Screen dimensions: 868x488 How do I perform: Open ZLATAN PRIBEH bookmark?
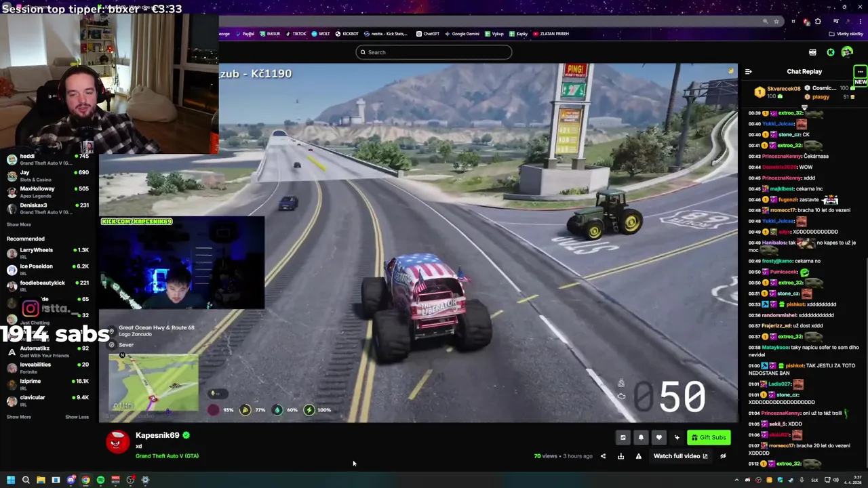click(x=551, y=34)
